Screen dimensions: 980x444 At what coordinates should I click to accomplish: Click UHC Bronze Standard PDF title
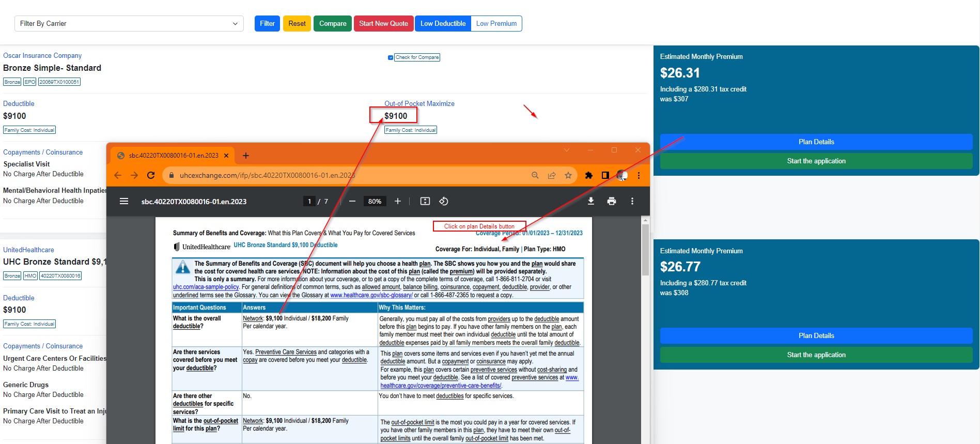point(286,245)
